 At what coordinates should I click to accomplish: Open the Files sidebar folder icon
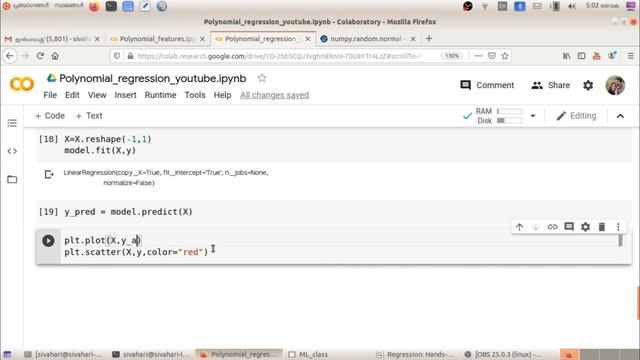12,179
